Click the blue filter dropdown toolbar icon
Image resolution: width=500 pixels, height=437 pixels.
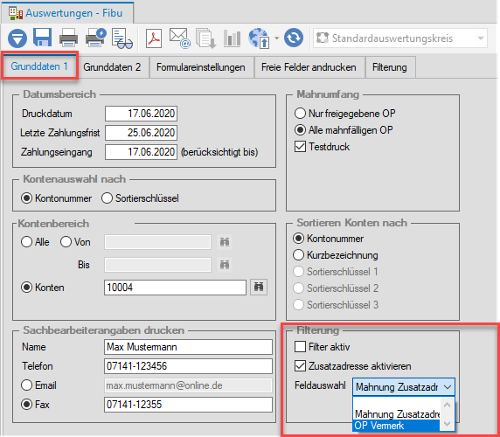pos(17,38)
